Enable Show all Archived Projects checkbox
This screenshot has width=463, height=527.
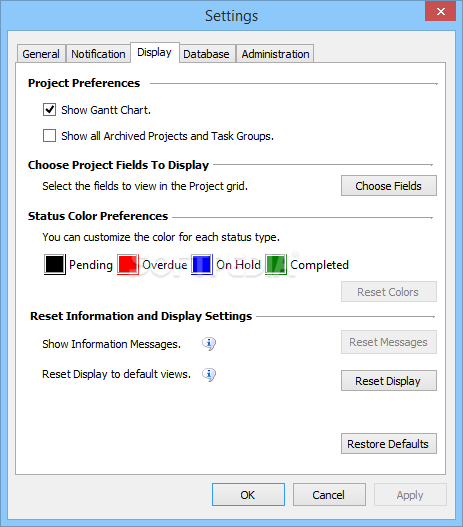pyautogui.click(x=49, y=136)
